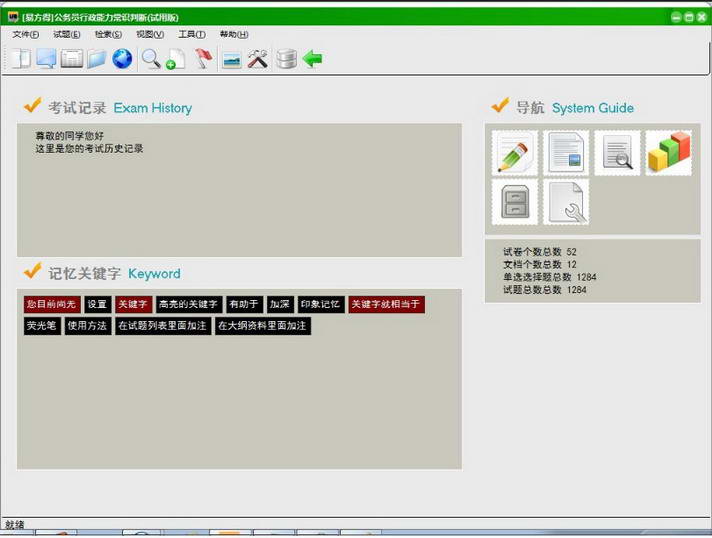Open the 文件(F) menu
Image resolution: width=712 pixels, height=538 pixels.
(26, 35)
